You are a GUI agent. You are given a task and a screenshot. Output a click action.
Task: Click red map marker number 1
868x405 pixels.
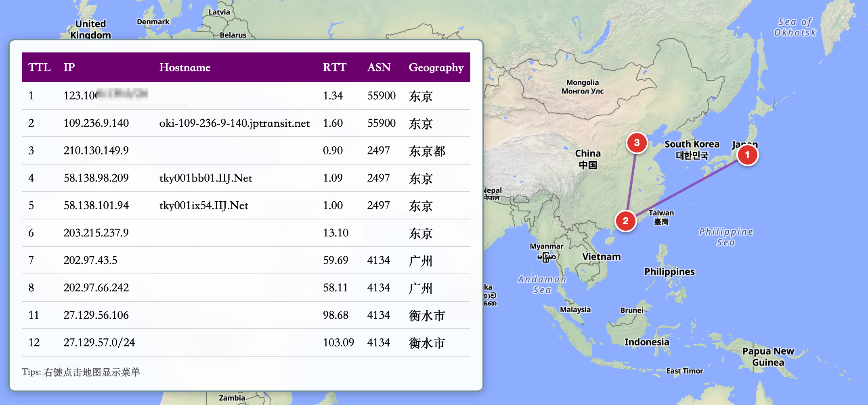tap(747, 155)
